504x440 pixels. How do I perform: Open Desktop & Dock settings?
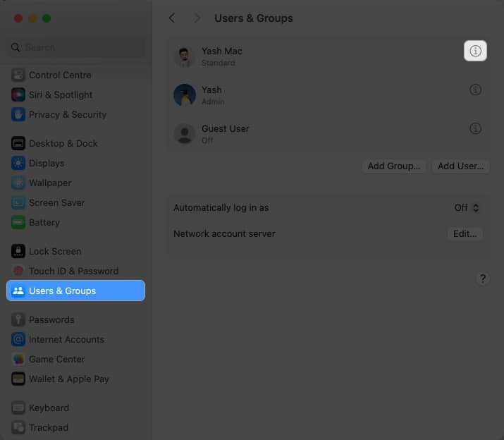coord(63,143)
